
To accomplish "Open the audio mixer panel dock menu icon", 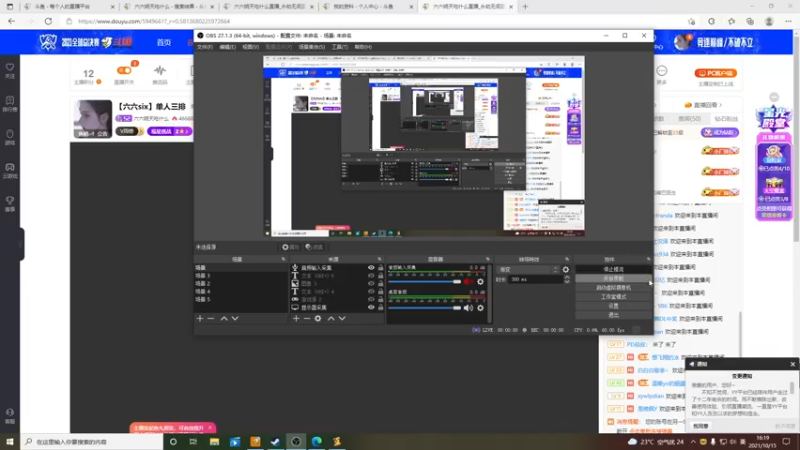I will 488,259.
